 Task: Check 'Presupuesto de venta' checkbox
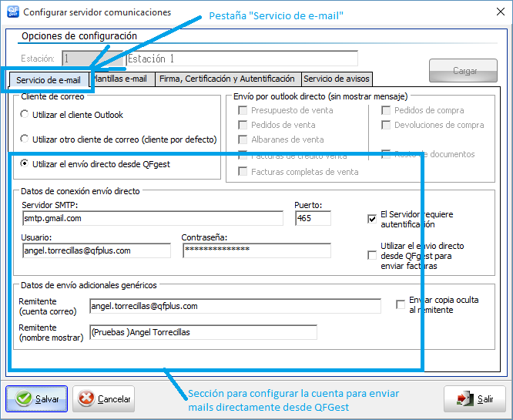(243, 110)
